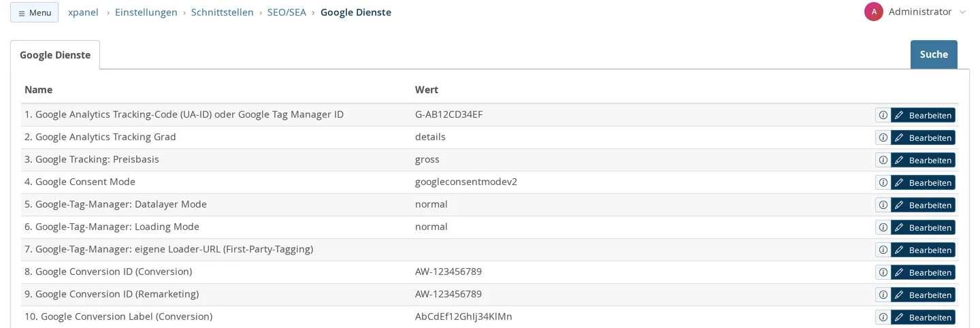Select value googleconsentmodev2
Viewport: 980px width, 328px height.
(466, 182)
